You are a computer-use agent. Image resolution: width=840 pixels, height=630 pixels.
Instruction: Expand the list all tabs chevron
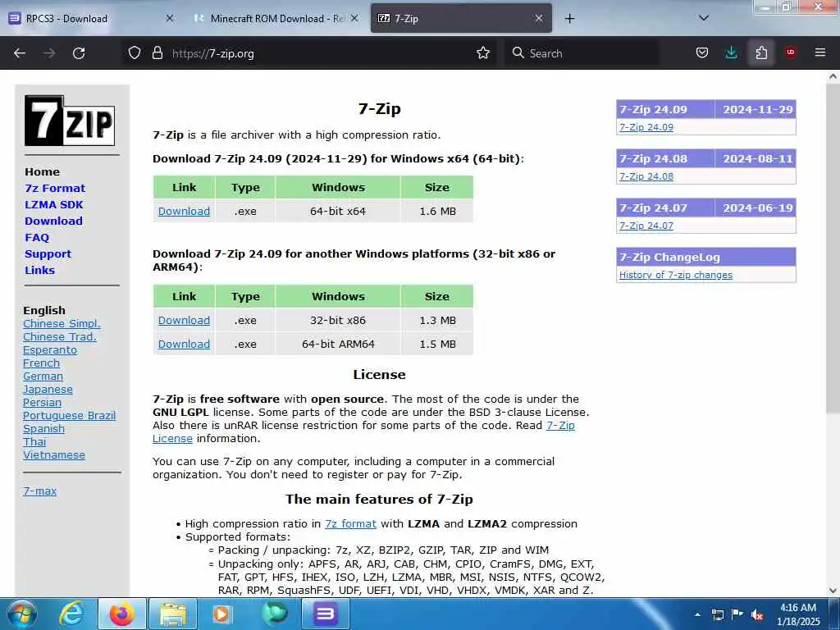coord(704,18)
